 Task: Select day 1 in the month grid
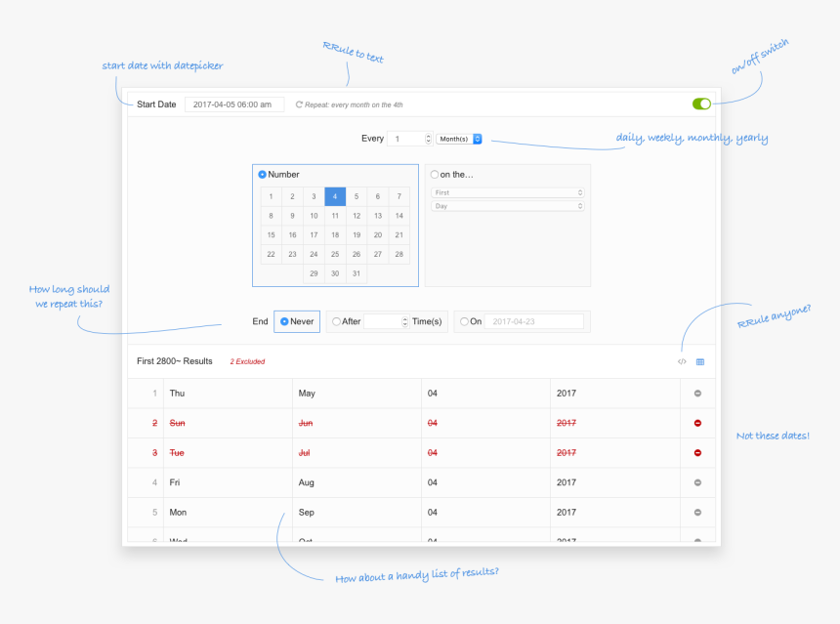[272, 196]
